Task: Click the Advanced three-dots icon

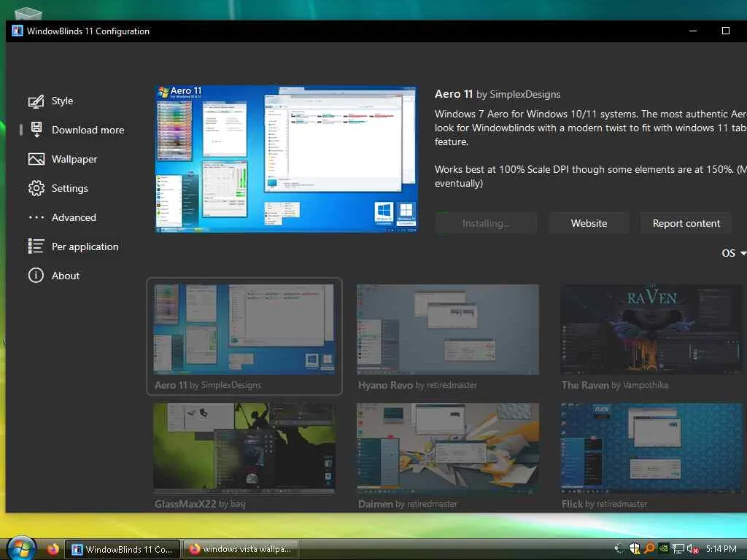Action: 36,217
